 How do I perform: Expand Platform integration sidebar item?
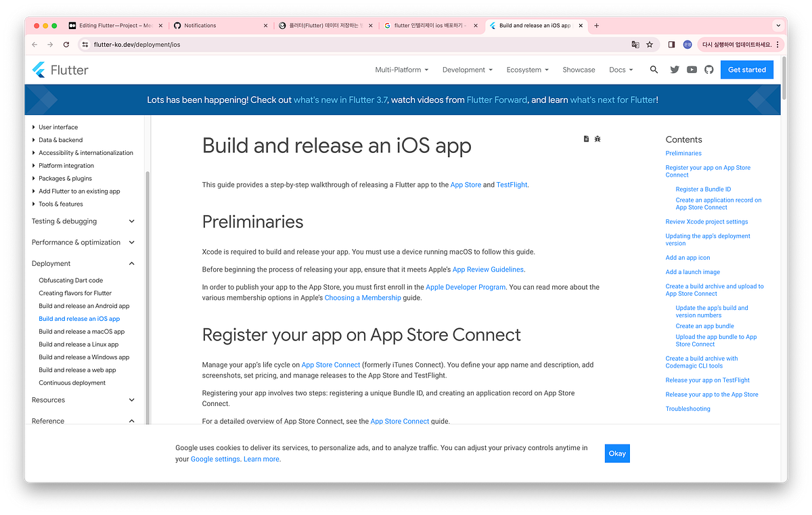click(x=63, y=166)
